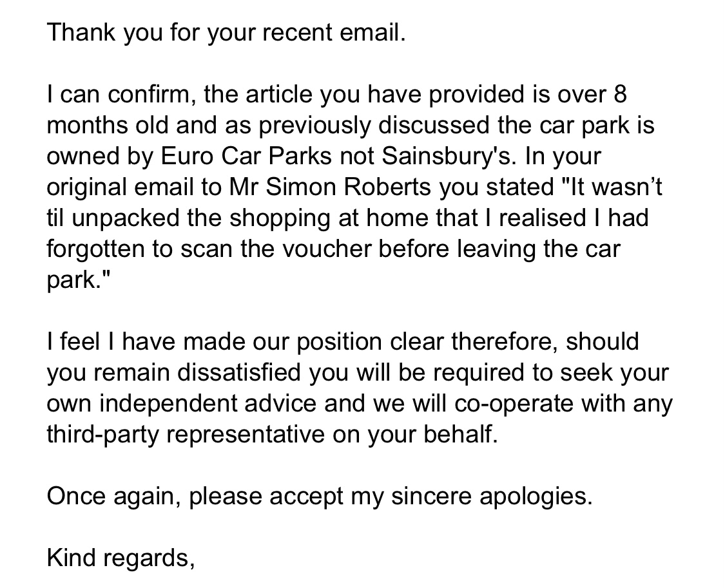Click the word "Sainsbury's" in the email
Image resolution: width=725 pixels, height=588 pixels.
tap(448, 156)
